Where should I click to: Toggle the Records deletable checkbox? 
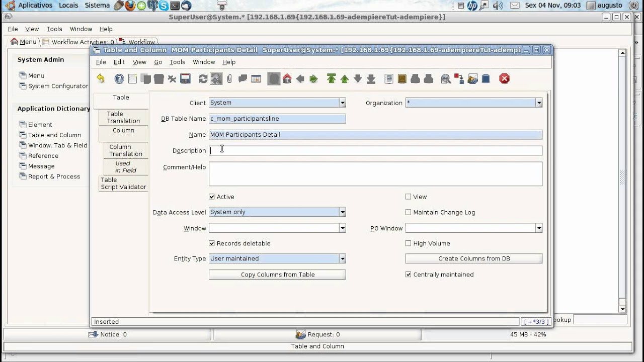pyautogui.click(x=212, y=243)
